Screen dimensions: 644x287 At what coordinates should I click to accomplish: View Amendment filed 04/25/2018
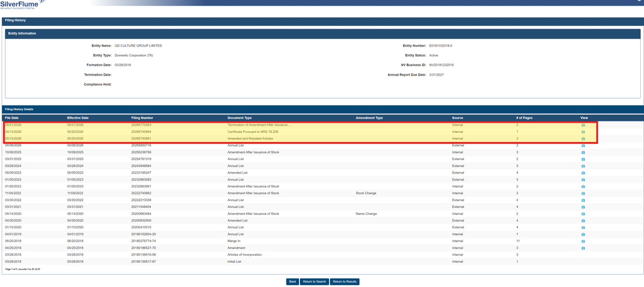point(583,248)
